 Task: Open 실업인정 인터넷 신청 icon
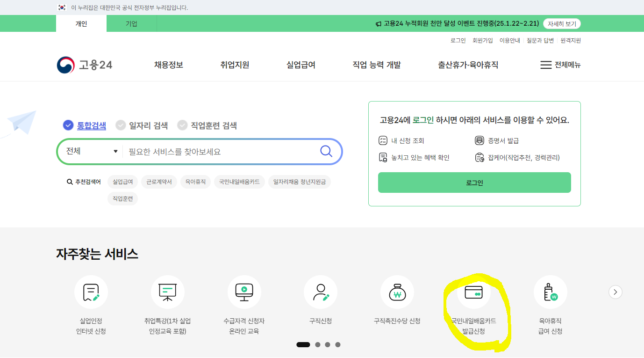(x=91, y=292)
